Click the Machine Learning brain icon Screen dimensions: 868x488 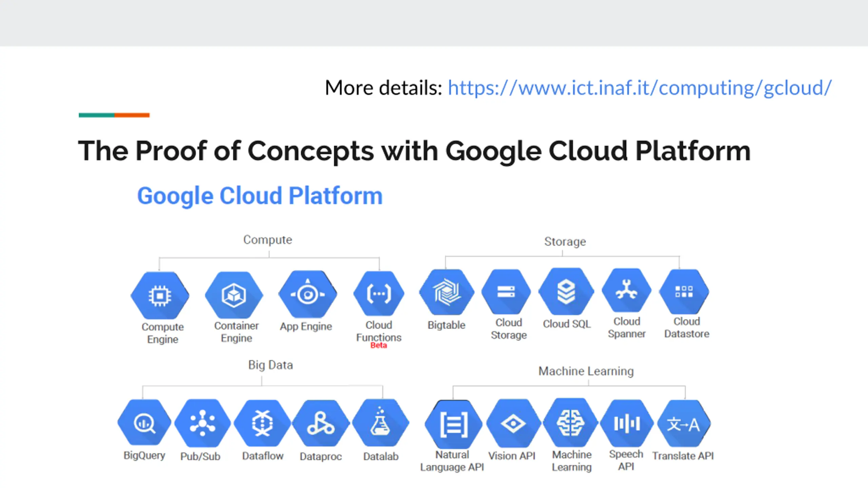571,422
